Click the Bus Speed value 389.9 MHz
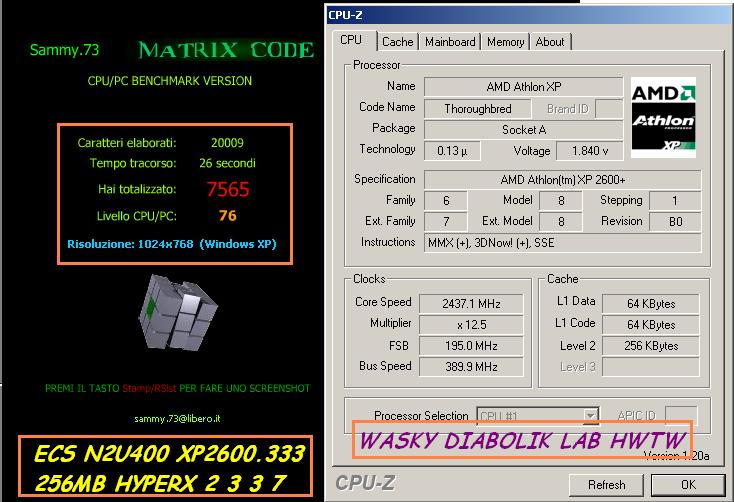 [x=471, y=367]
